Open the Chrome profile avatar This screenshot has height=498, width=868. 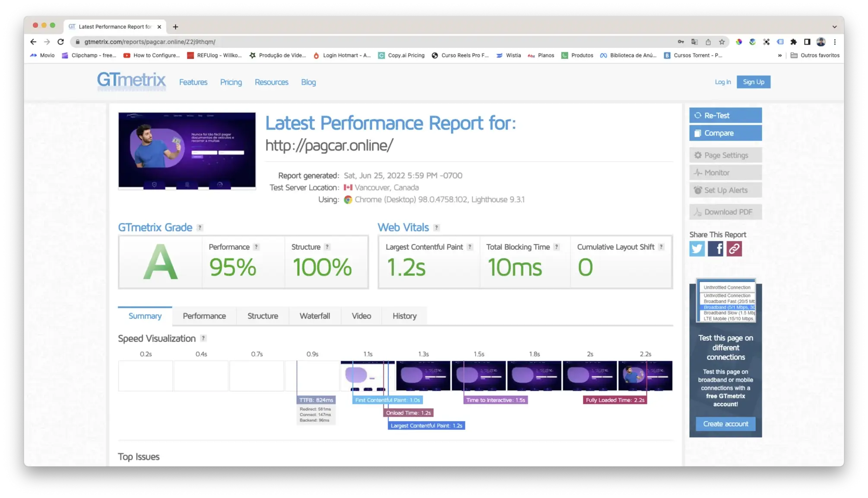coord(821,42)
